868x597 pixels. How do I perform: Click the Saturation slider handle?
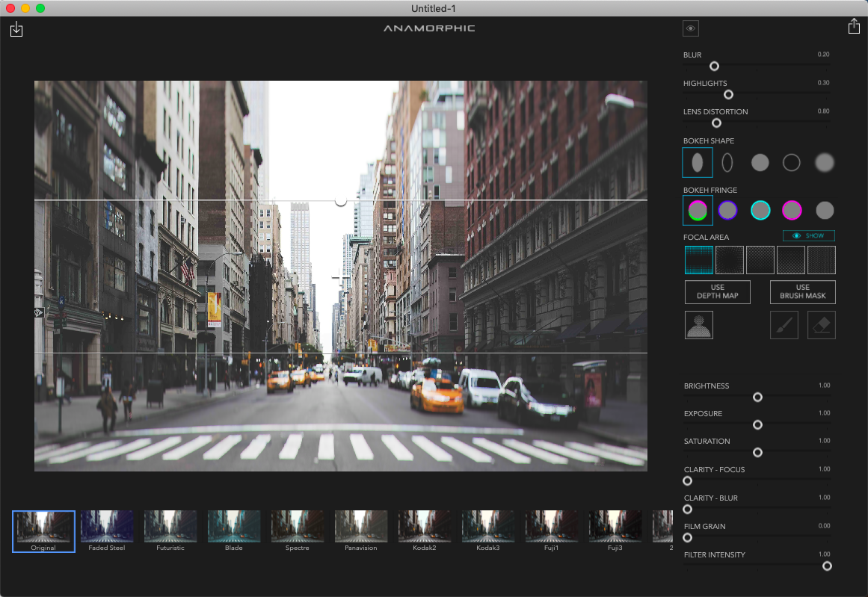757,453
